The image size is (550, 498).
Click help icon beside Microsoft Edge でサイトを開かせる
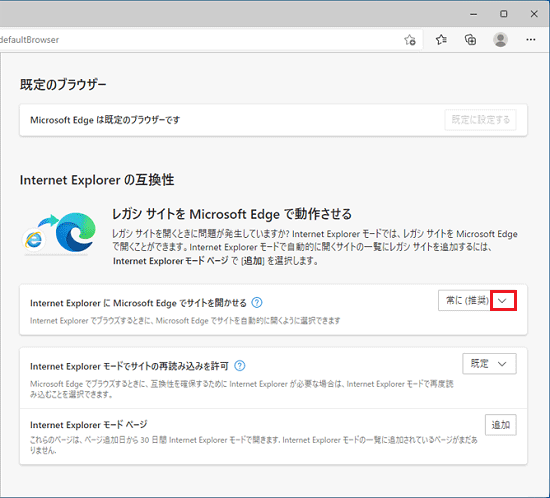point(257,302)
